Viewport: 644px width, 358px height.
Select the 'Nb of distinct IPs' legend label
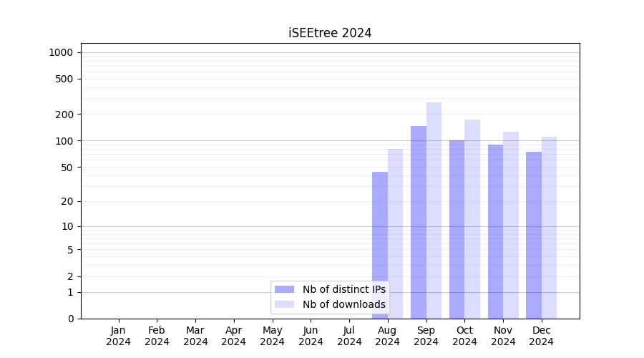tap(343, 289)
